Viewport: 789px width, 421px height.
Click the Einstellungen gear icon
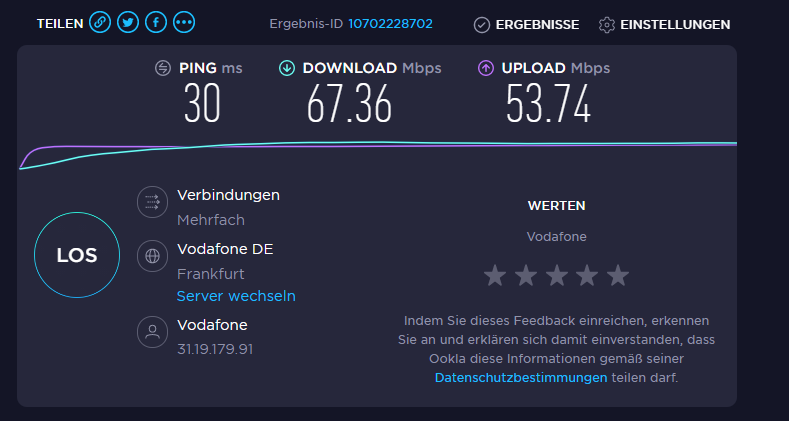(607, 25)
